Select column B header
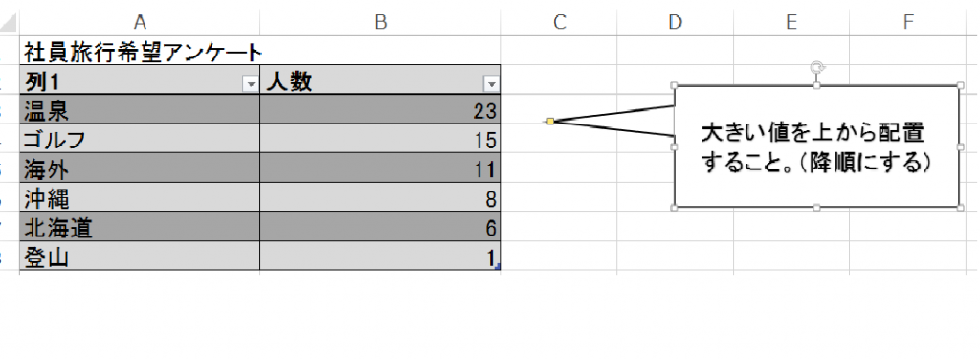This screenshot has width=980, height=360. (x=380, y=23)
